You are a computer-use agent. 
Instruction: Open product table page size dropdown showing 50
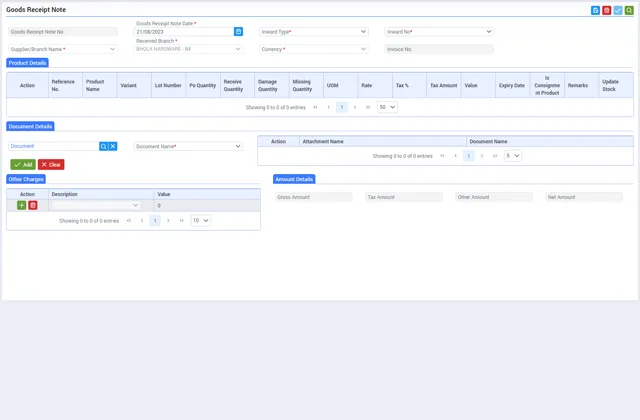(387, 107)
